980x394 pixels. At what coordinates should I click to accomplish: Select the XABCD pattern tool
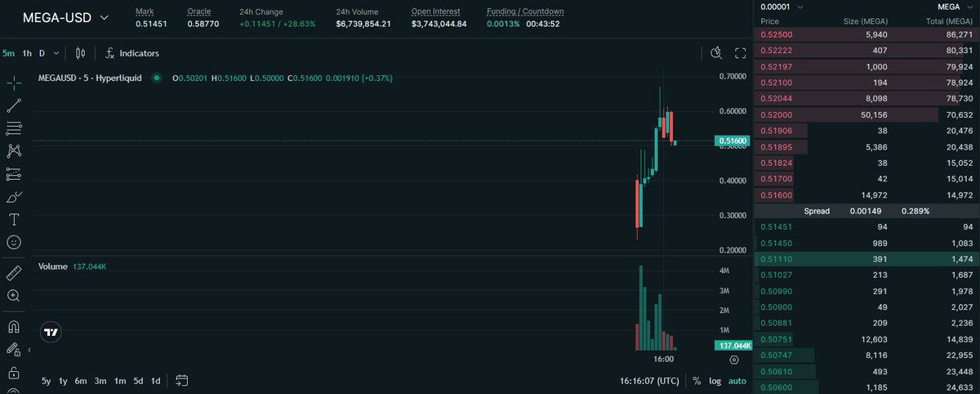14,151
